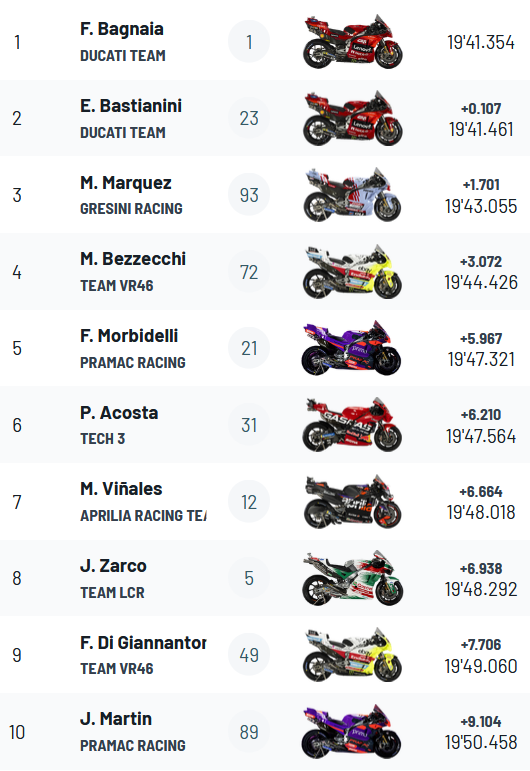Select the number 72 badge
Image resolution: width=530 pixels, height=771 pixels.
tap(249, 272)
